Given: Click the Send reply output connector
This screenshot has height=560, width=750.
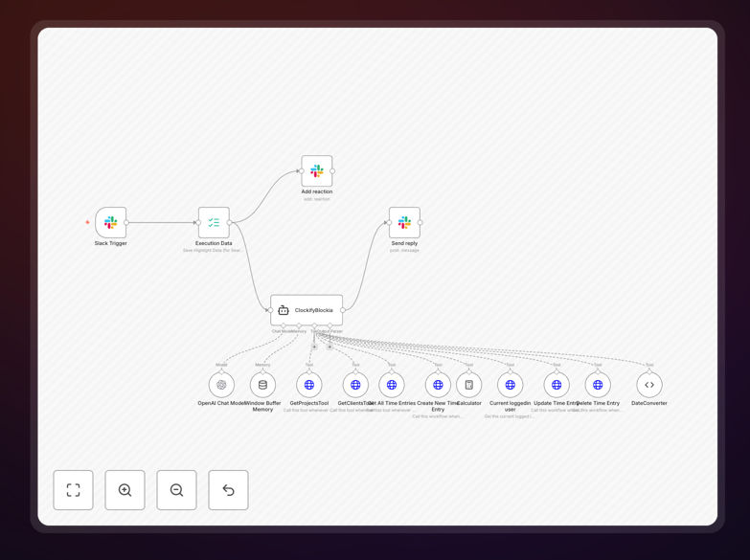Looking at the screenshot, I should click(420, 222).
